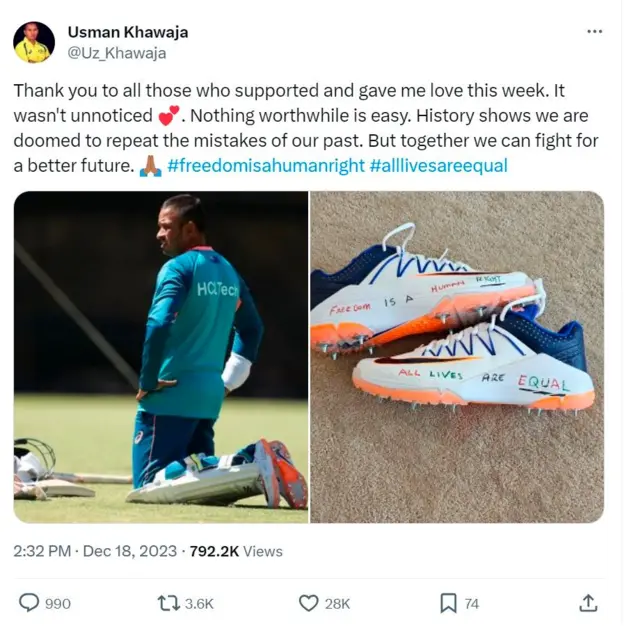Visit the @Uz_Khawaja handle link
This screenshot has height=626, width=640.
coord(117,53)
